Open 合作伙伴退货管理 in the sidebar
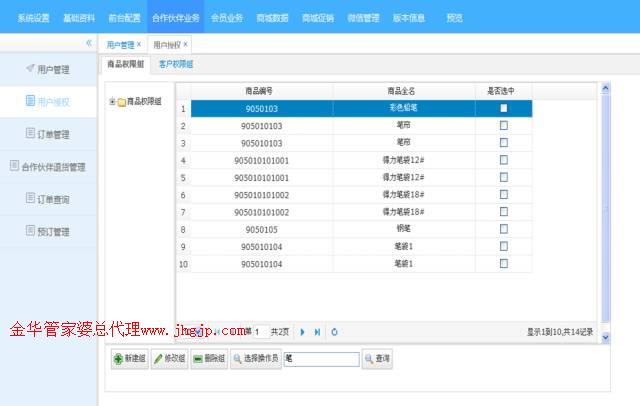 click(x=48, y=166)
